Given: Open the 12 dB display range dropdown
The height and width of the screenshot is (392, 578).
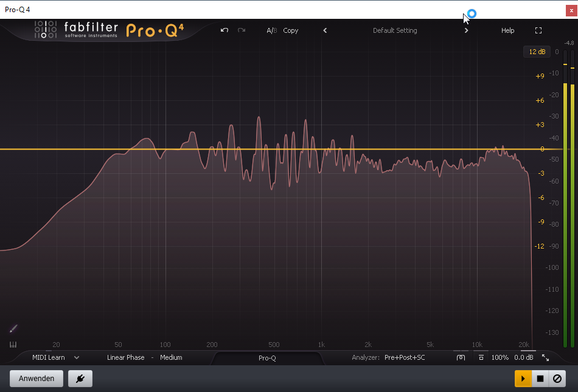Looking at the screenshot, I should pos(537,52).
